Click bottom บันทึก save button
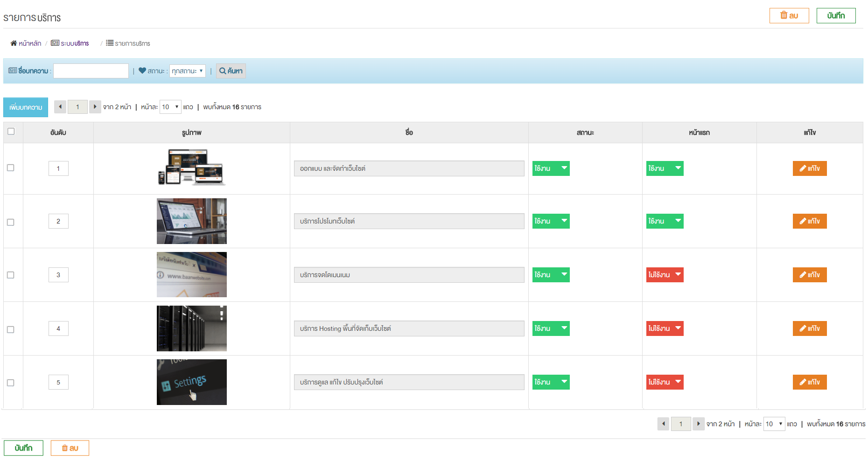The height and width of the screenshot is (461, 868). [23, 448]
